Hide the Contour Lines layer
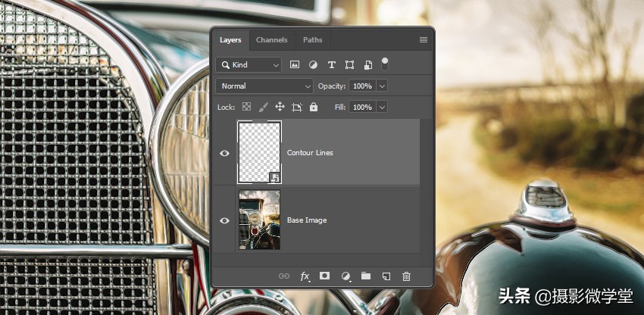The image size is (644, 315). (224, 153)
